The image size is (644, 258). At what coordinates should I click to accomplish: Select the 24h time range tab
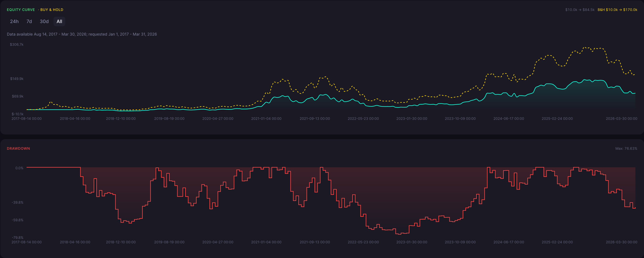pyautogui.click(x=14, y=21)
